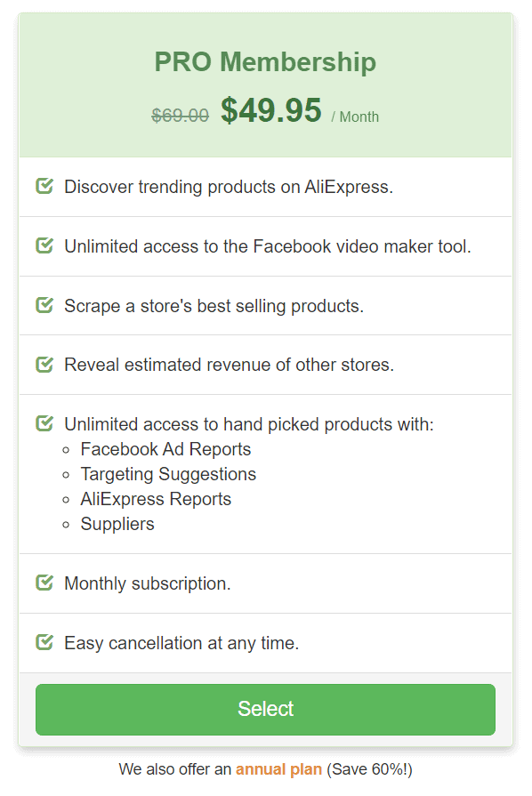Click the Targeting Suggestions bullet item

click(x=168, y=474)
